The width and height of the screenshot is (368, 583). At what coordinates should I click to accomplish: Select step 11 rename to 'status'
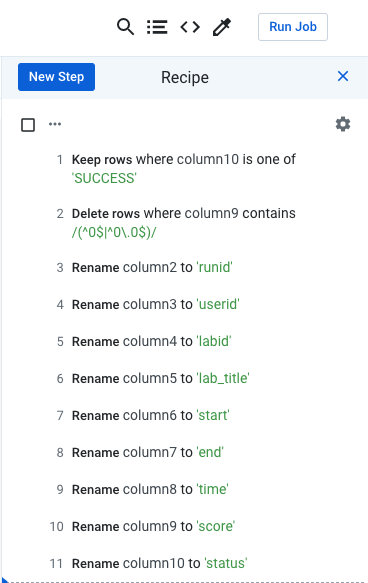(184, 563)
